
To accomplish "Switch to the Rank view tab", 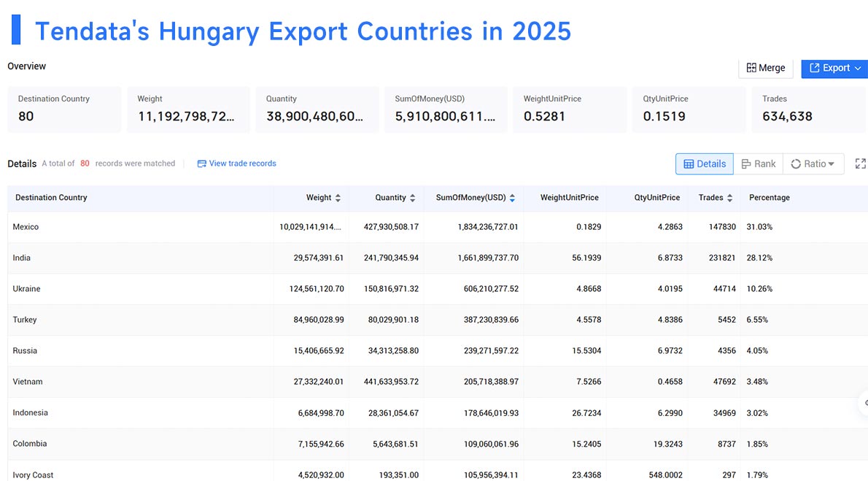I will pyautogui.click(x=759, y=164).
